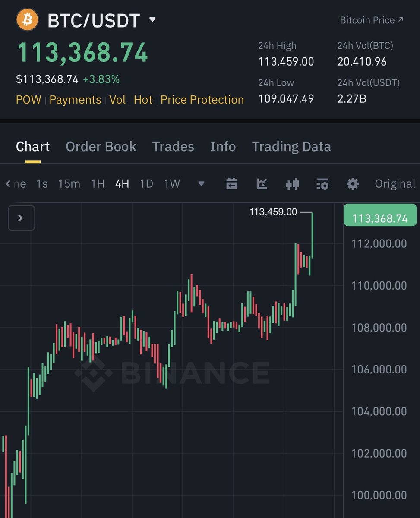Click the 24h High value 113,459.00
This screenshot has height=518, width=420.
(286, 62)
